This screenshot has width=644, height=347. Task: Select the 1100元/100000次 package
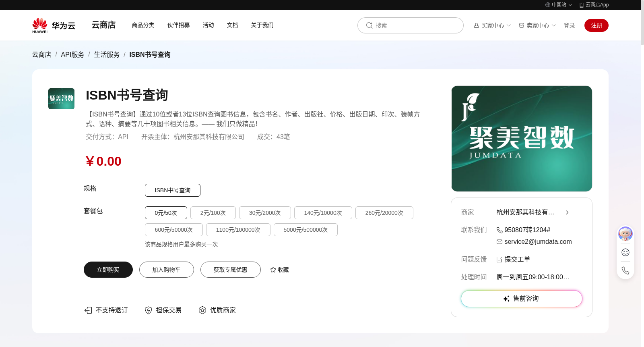point(238,230)
